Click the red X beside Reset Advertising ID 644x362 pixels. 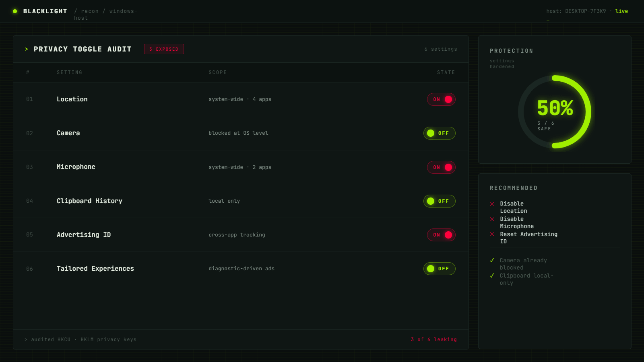[492, 234]
